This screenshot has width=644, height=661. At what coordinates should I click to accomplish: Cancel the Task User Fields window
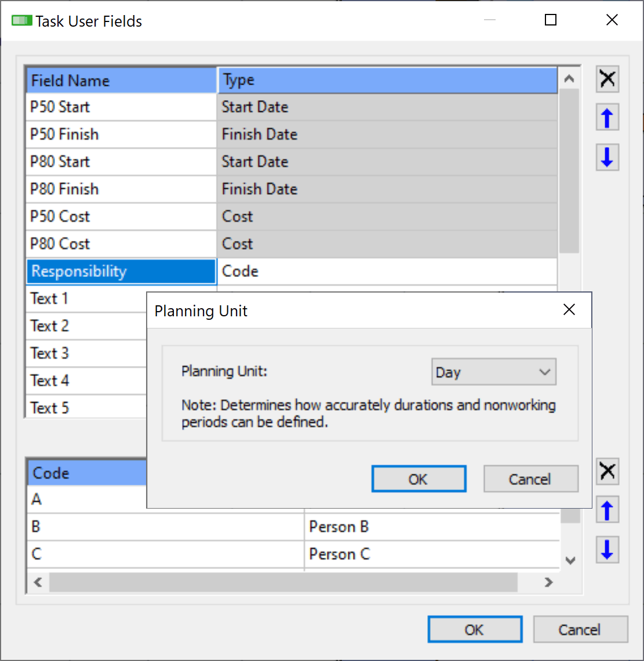pyautogui.click(x=580, y=629)
